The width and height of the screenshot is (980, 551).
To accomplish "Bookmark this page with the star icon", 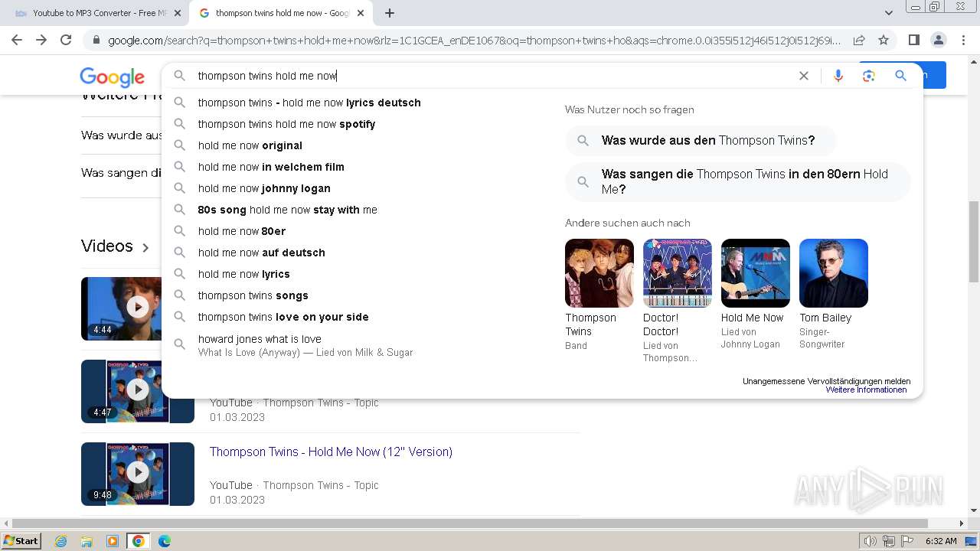I will pyautogui.click(x=884, y=40).
